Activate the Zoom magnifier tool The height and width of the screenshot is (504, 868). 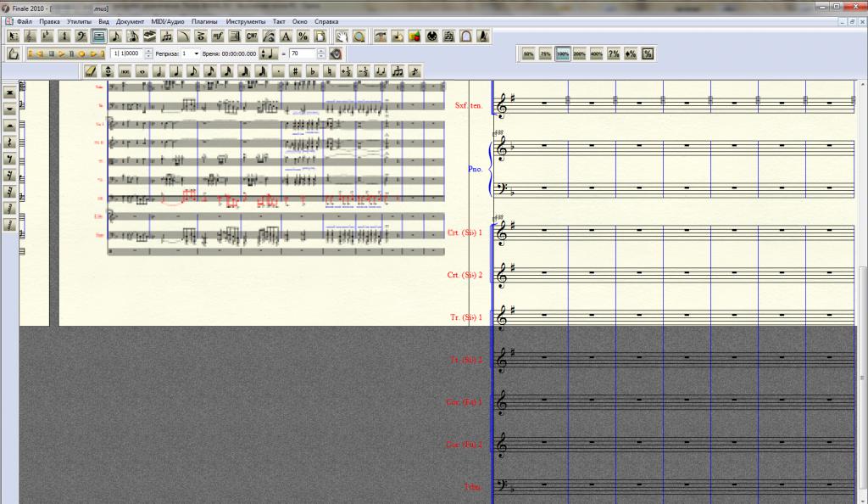point(359,36)
